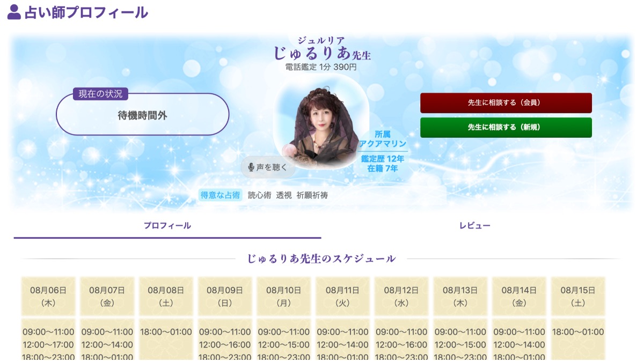Play the voice sample via 声を聴く
Screen dimensions: 644x362
coord(268,167)
